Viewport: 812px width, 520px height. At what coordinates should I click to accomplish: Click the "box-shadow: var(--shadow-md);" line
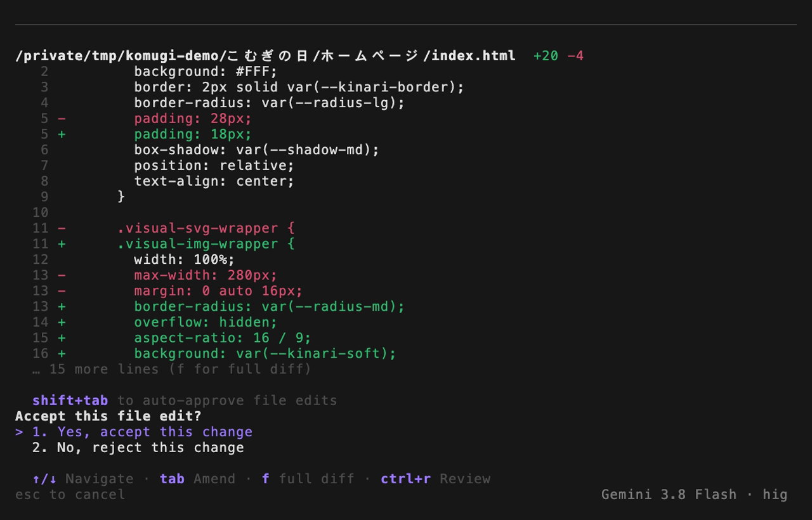[256, 150]
